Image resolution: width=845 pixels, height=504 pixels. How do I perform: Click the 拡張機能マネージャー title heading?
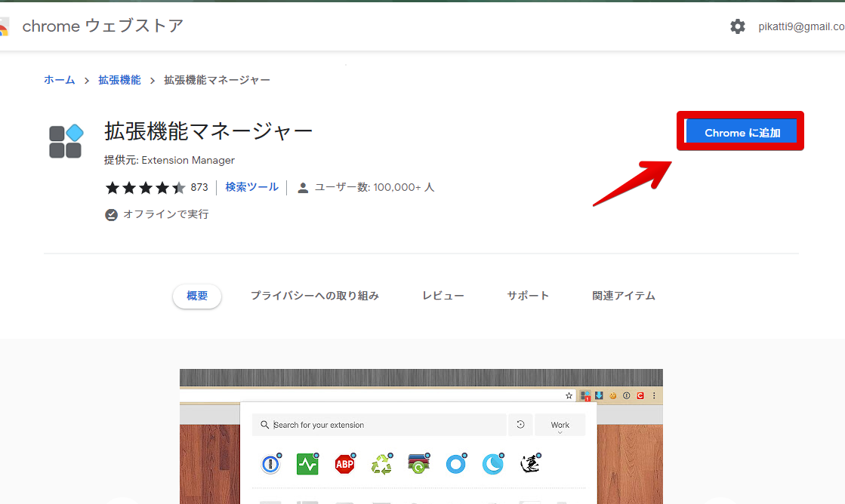(208, 131)
